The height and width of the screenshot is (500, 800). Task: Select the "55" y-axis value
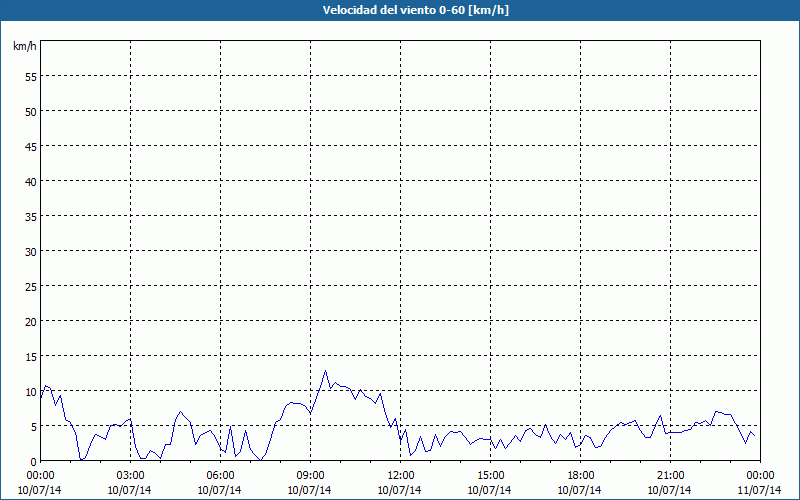tap(31, 76)
